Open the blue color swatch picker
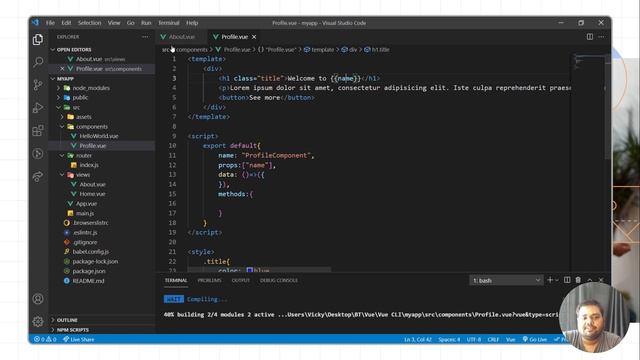Screen dimensions: 640x360 [x=250, y=270]
